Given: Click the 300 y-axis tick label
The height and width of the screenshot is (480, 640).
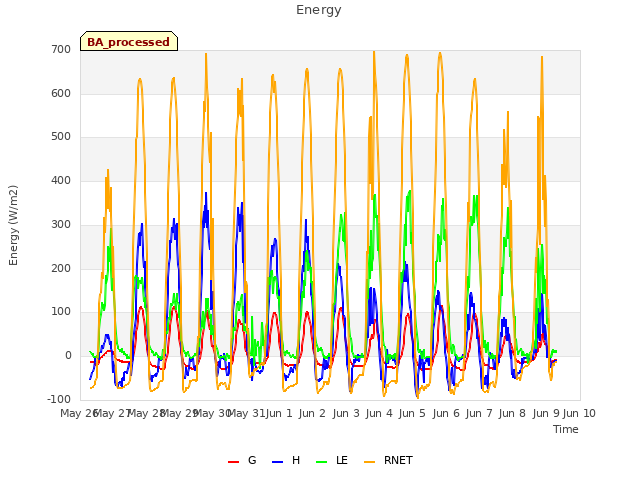Looking at the screenshot, I should click(61, 224).
